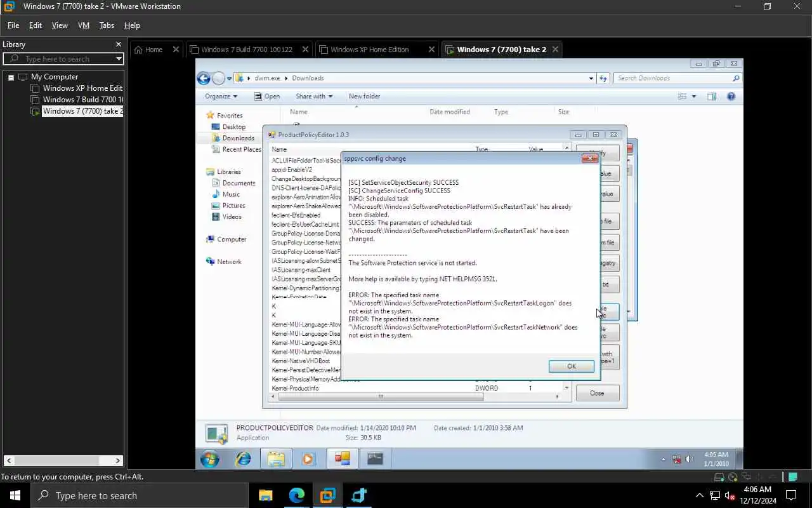Viewport: 812px width, 508px height.
Task: Select Computer in the navigation pane
Action: point(226,239)
